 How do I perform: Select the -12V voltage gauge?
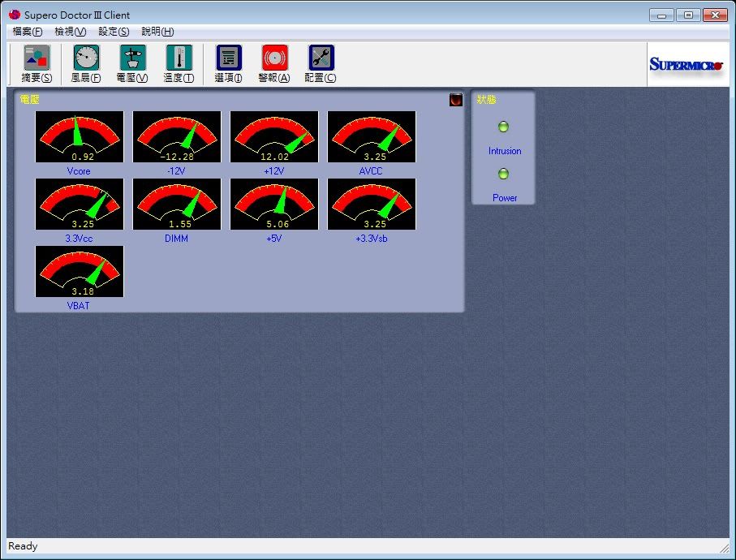click(x=177, y=136)
